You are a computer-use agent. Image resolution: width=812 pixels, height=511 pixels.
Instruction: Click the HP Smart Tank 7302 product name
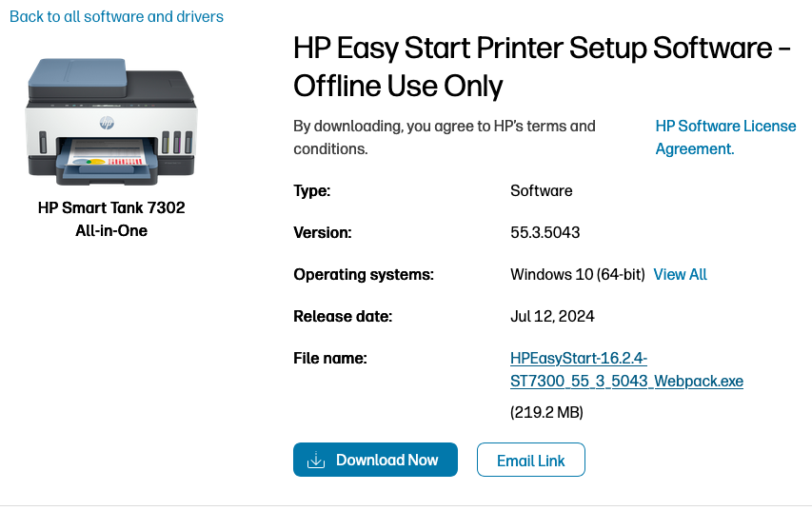tap(111, 218)
